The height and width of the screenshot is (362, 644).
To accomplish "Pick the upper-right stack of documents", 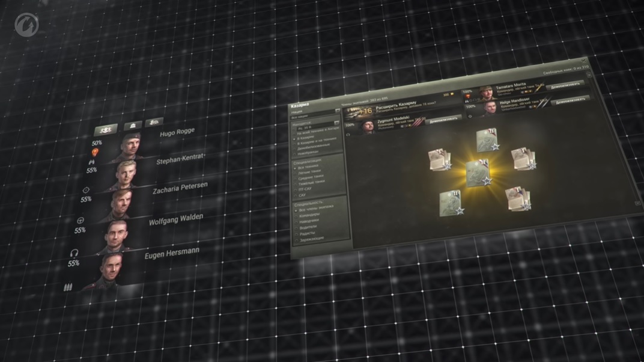I will point(523,158).
